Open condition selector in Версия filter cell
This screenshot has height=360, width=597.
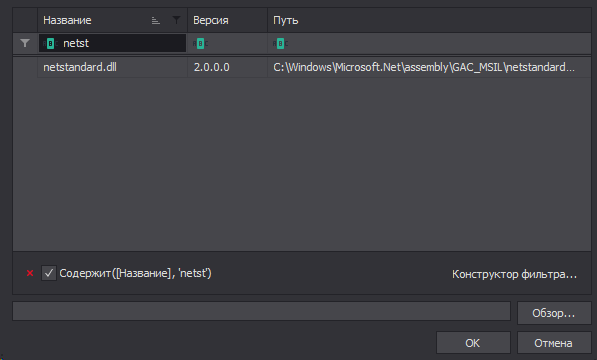pyautogui.click(x=201, y=43)
